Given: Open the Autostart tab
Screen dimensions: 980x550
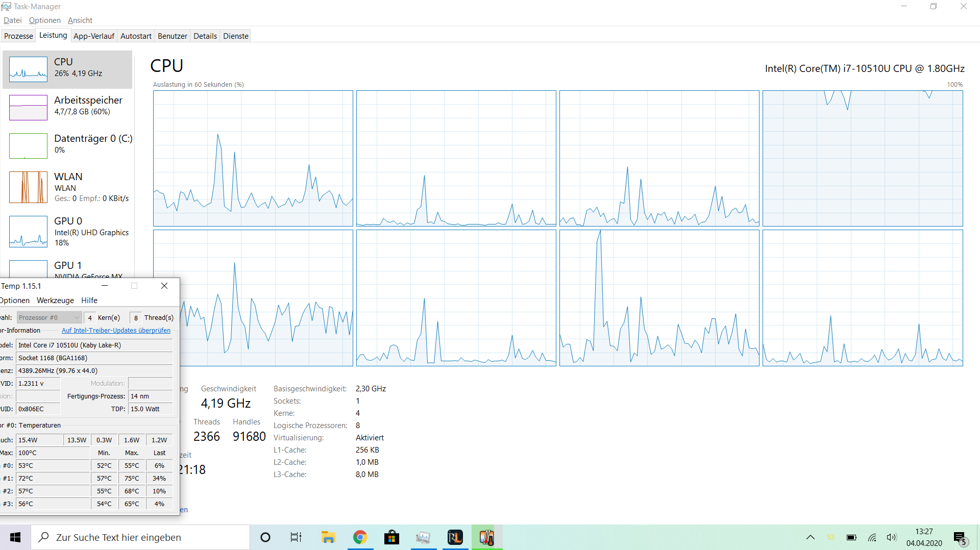Looking at the screenshot, I should click(136, 36).
